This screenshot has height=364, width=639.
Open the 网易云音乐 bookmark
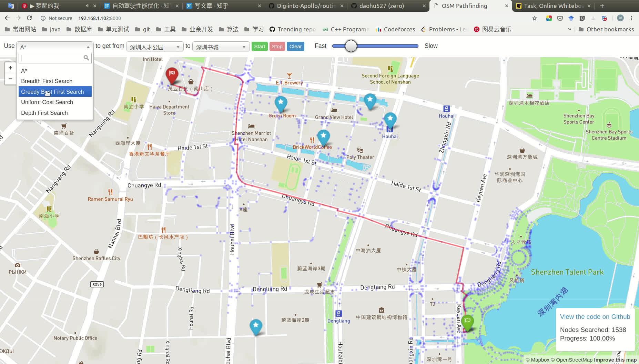pos(493,29)
